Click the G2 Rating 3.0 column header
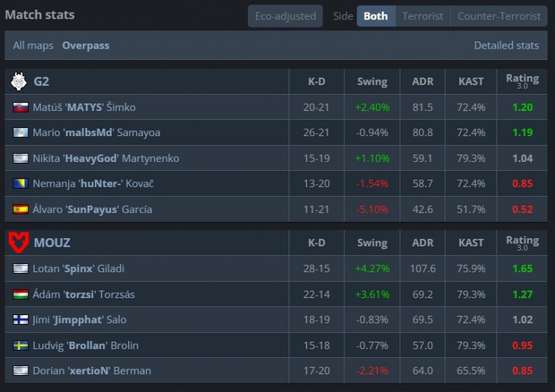This screenshot has height=392, width=555. tap(522, 81)
